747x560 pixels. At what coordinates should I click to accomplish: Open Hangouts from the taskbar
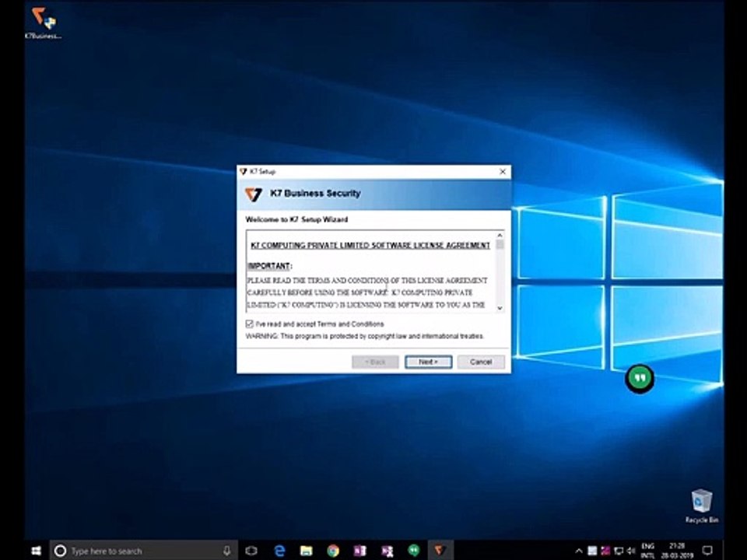point(414,551)
